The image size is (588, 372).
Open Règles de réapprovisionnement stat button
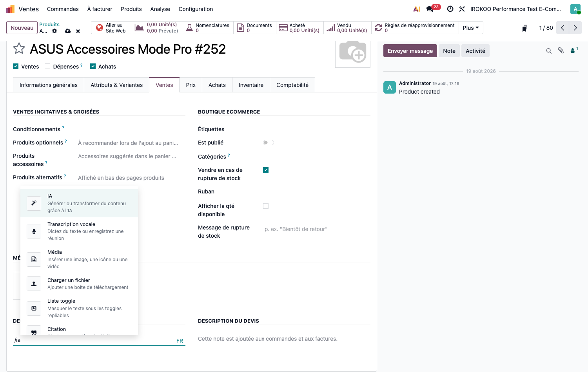point(414,28)
